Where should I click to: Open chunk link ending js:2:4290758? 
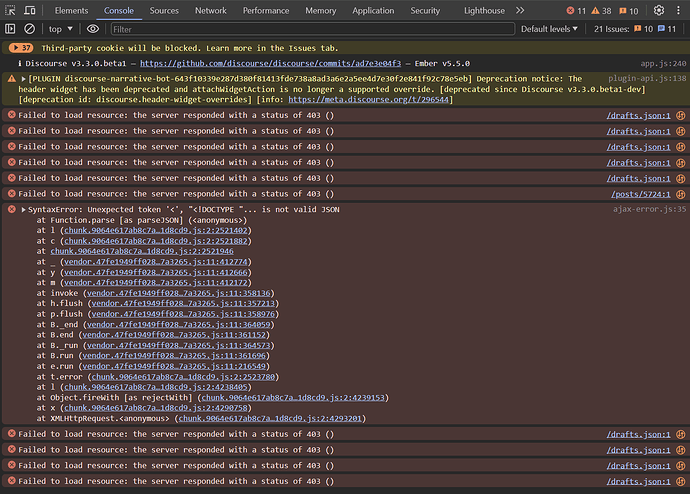point(156,408)
